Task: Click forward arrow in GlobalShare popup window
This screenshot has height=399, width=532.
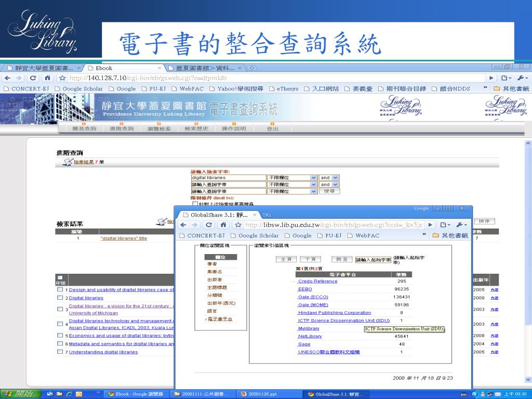Action: (194, 224)
